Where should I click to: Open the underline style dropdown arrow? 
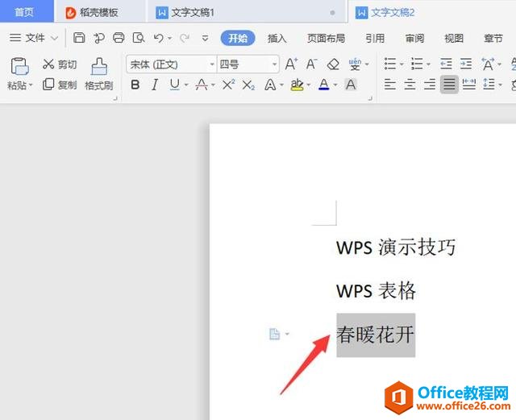186,85
